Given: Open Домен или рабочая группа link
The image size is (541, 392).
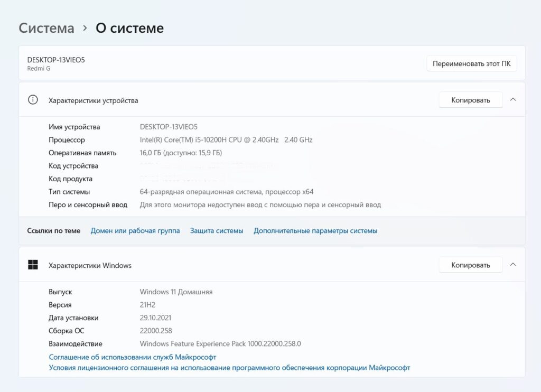Looking at the screenshot, I should click(135, 230).
